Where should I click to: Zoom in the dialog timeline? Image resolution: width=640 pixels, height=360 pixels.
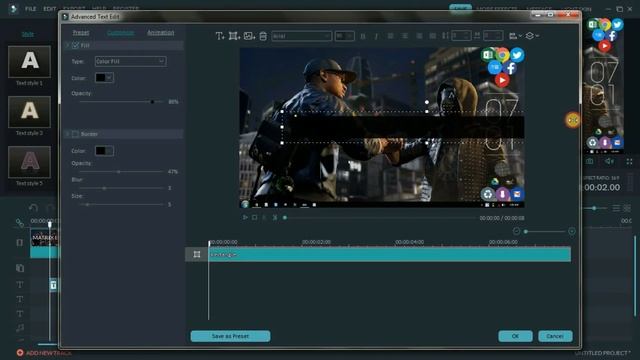(x=572, y=231)
